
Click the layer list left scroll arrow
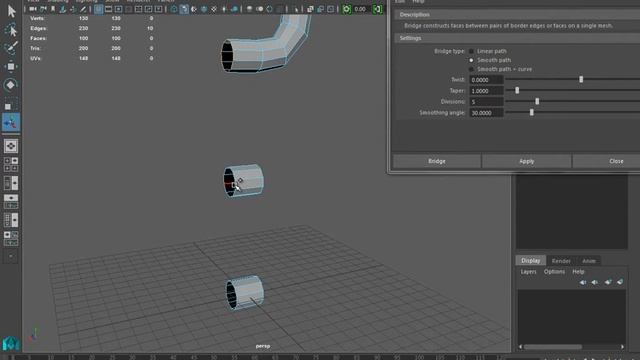click(x=520, y=347)
